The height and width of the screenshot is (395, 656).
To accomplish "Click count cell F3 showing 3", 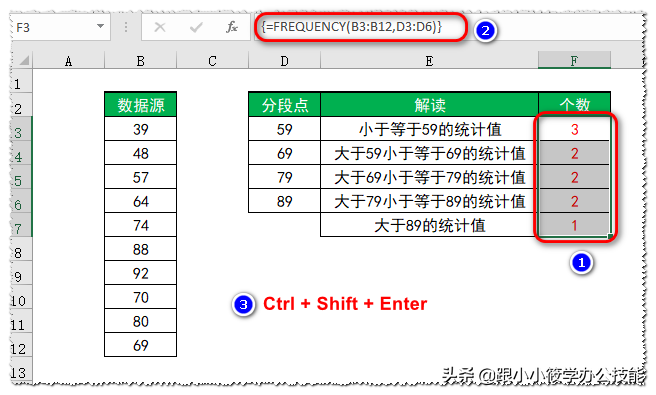I will [574, 129].
